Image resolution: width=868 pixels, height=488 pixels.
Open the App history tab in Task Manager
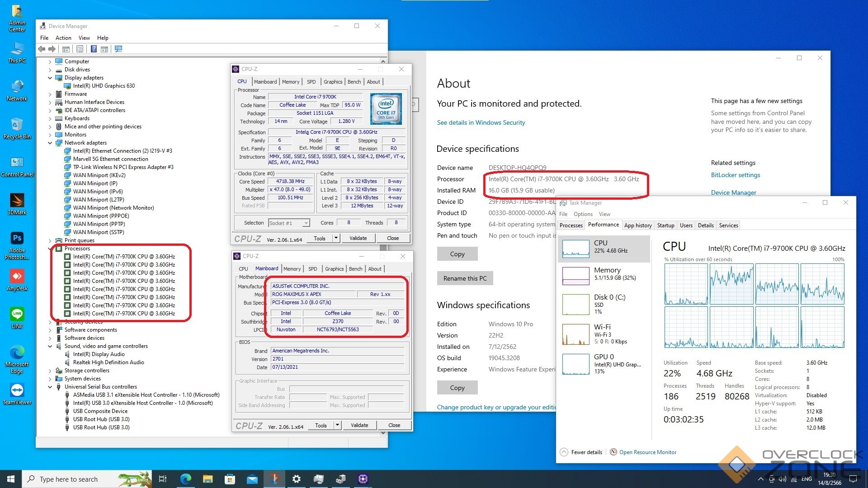(637, 225)
